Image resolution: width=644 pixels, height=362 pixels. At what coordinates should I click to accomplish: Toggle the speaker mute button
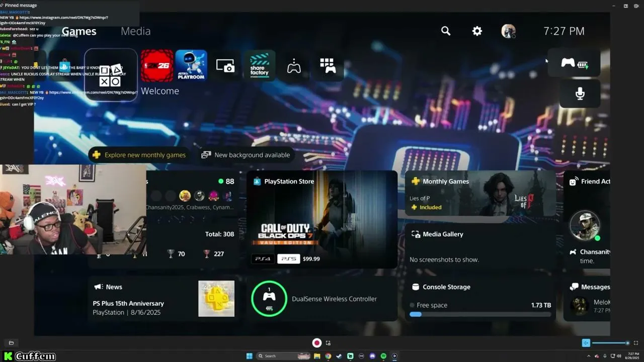[586, 343]
